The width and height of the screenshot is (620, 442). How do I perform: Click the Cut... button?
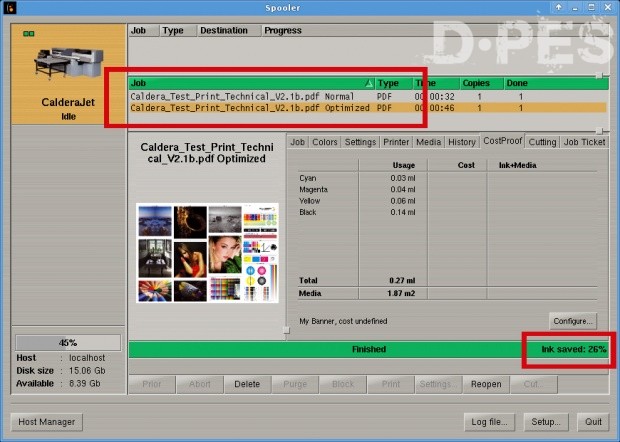534,384
